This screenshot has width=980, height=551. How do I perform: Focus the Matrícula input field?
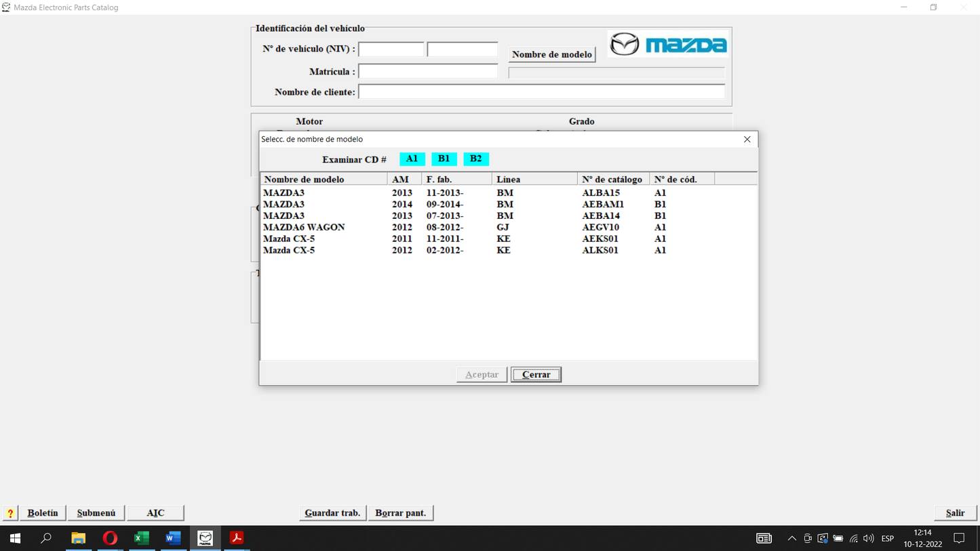tap(428, 71)
